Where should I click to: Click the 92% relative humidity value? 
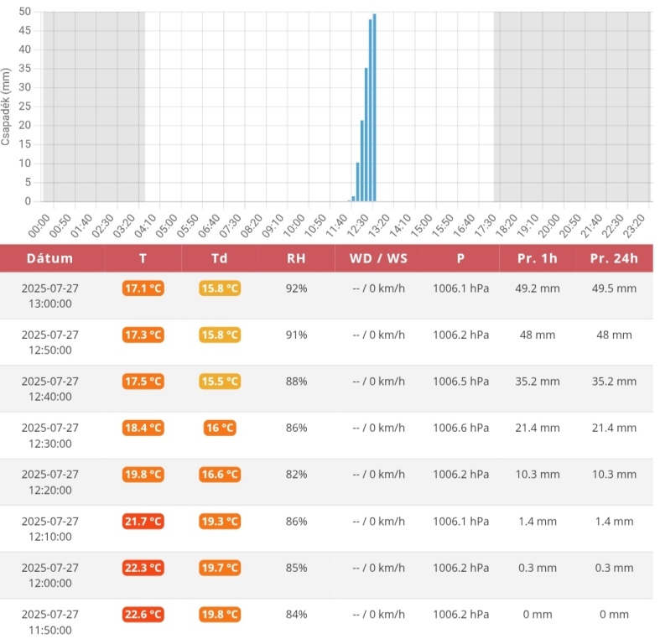click(296, 288)
